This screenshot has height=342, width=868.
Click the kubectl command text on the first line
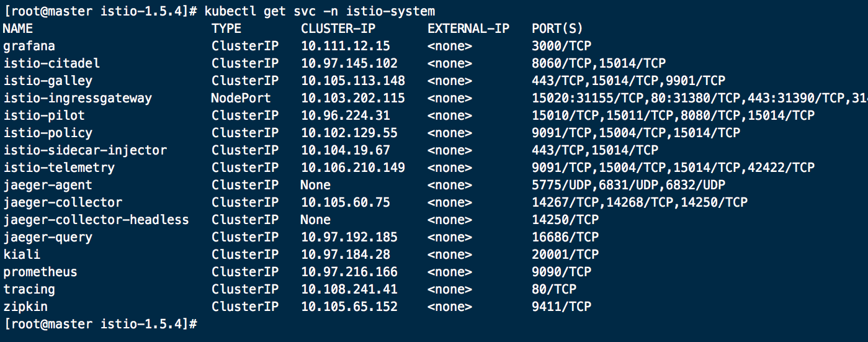[x=320, y=11]
